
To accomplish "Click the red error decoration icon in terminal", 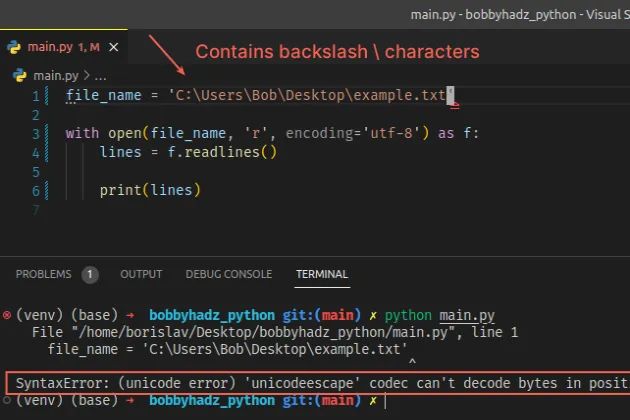I will (7, 315).
